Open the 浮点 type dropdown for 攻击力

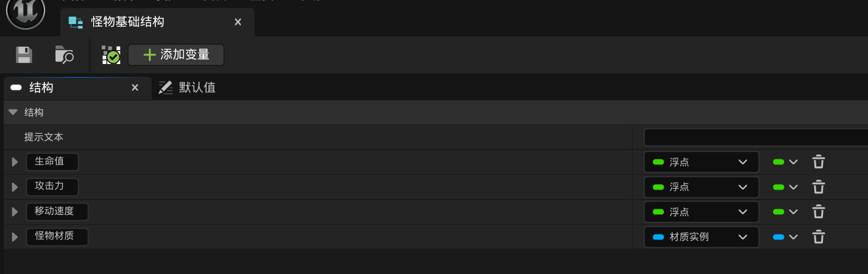pyautogui.click(x=701, y=187)
